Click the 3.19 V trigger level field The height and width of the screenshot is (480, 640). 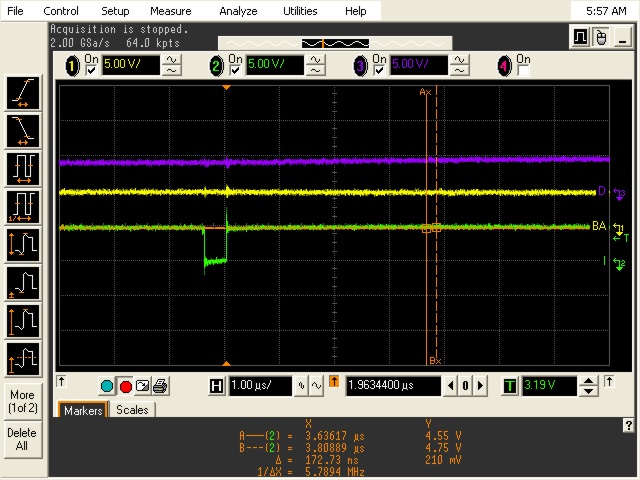[549, 386]
